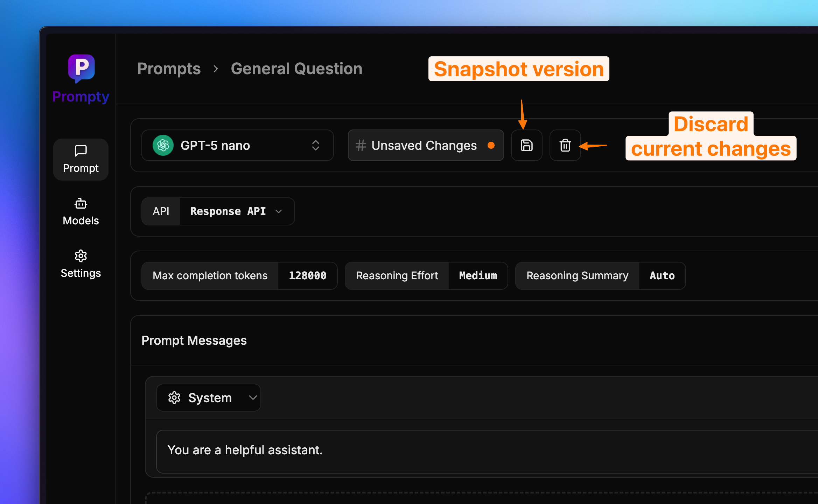Open Settings from the sidebar

click(81, 264)
